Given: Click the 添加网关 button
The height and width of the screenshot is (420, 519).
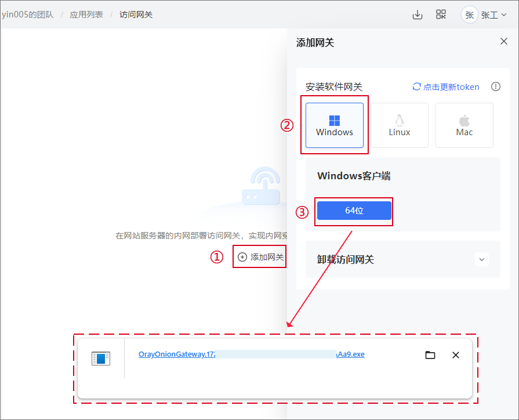Looking at the screenshot, I should (260, 257).
